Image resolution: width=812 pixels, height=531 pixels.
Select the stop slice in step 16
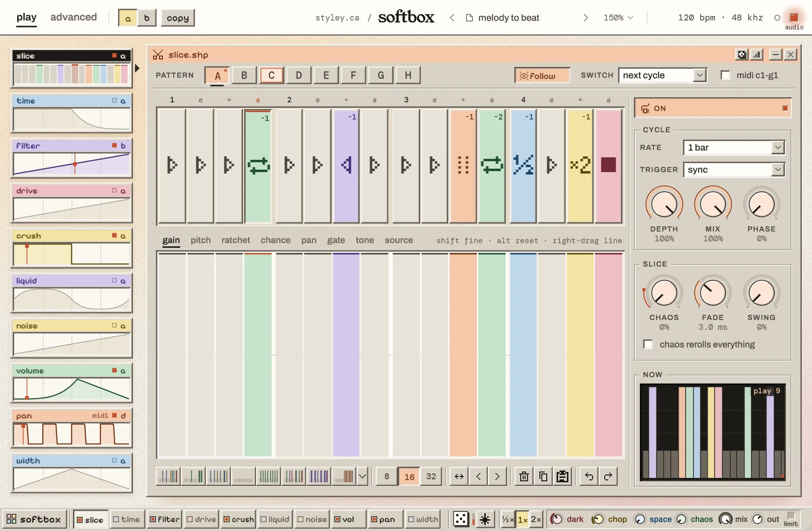point(609,165)
